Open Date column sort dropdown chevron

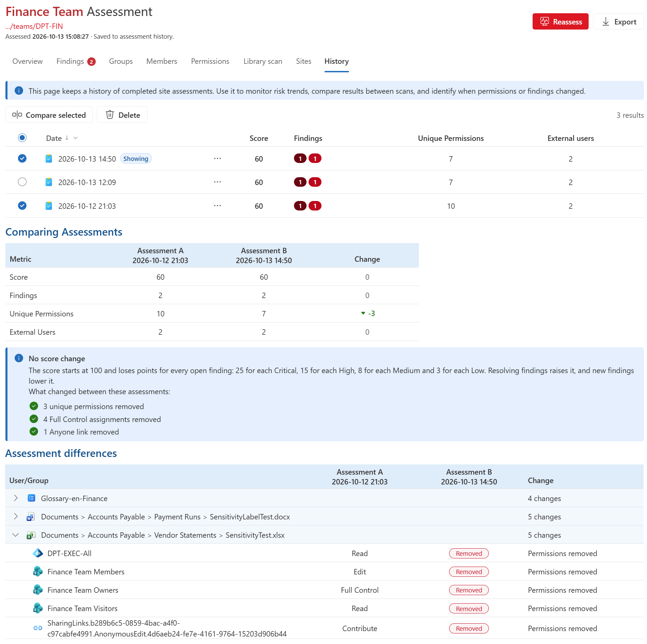pos(76,138)
